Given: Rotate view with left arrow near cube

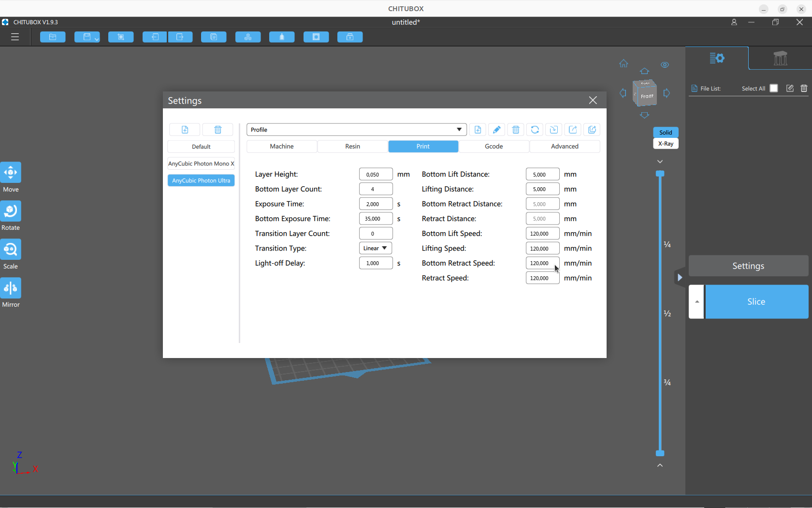Looking at the screenshot, I should (623, 93).
